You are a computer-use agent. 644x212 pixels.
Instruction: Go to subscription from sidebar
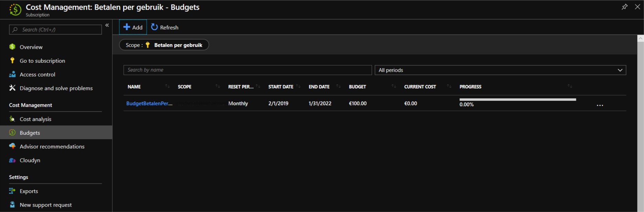[x=42, y=61]
